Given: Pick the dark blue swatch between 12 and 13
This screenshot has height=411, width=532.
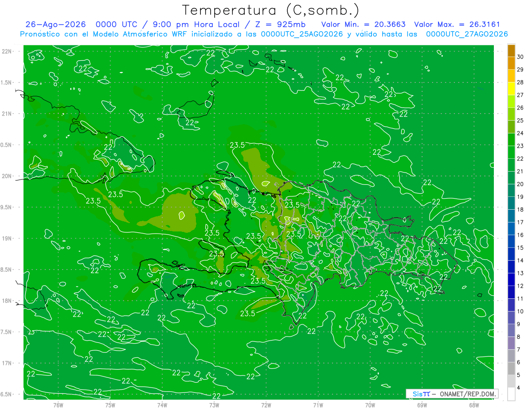Looking at the screenshot, I should tap(511, 280).
